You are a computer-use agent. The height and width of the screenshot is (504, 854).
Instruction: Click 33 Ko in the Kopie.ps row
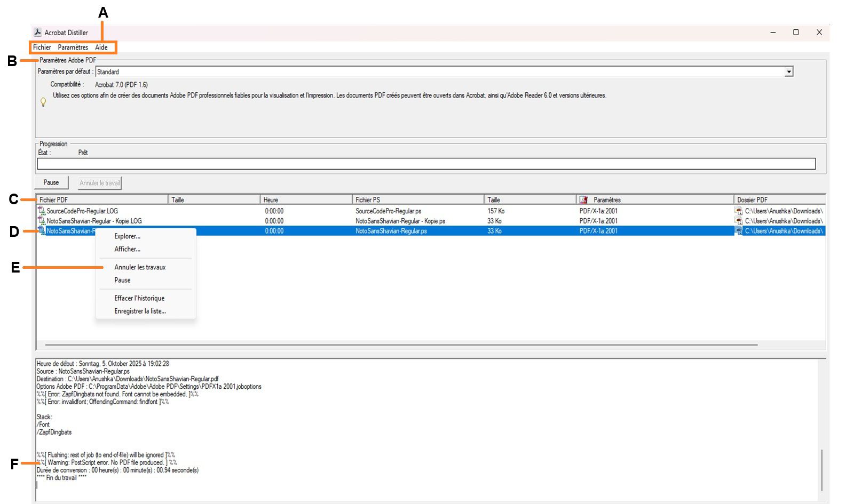click(494, 221)
